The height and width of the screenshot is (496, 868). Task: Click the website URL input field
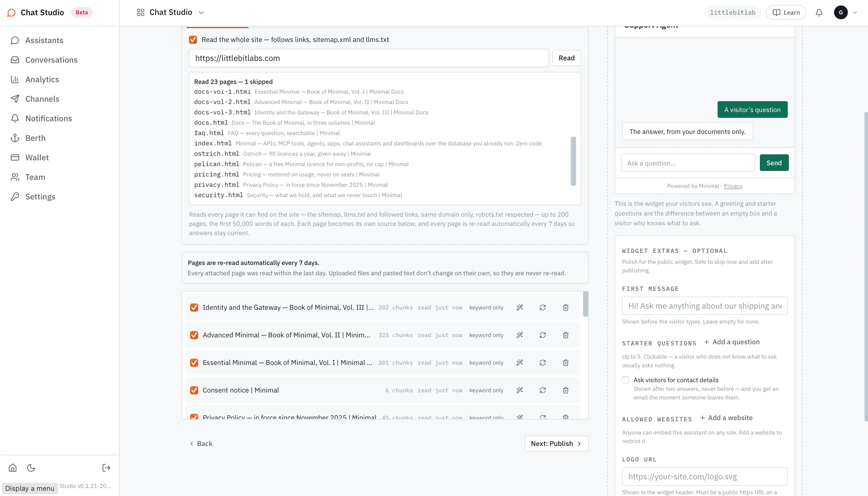tap(369, 58)
